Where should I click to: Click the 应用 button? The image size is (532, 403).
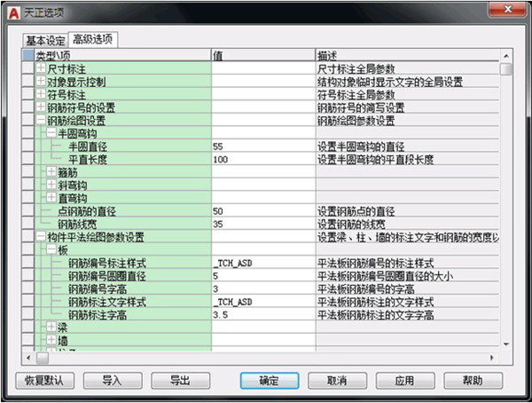[x=404, y=380]
